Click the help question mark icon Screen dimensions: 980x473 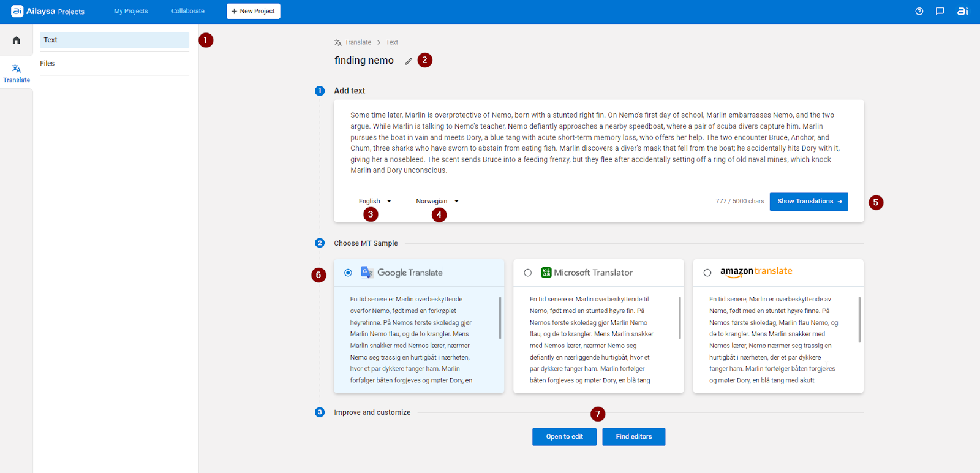point(919,11)
